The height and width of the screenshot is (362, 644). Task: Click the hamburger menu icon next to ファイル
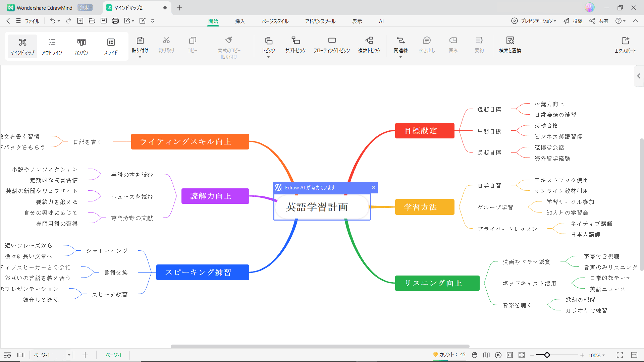pyautogui.click(x=18, y=21)
